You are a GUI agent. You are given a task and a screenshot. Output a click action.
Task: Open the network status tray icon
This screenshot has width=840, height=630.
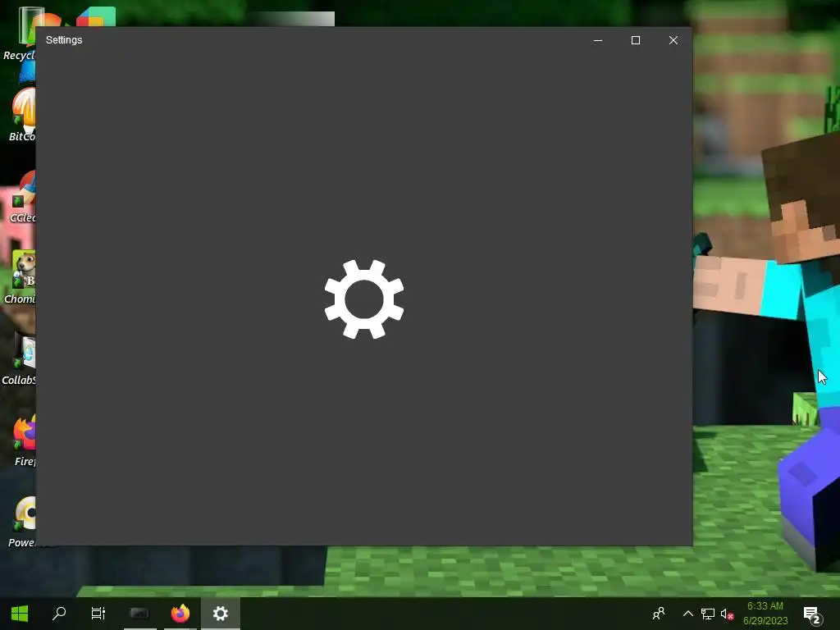click(708, 614)
